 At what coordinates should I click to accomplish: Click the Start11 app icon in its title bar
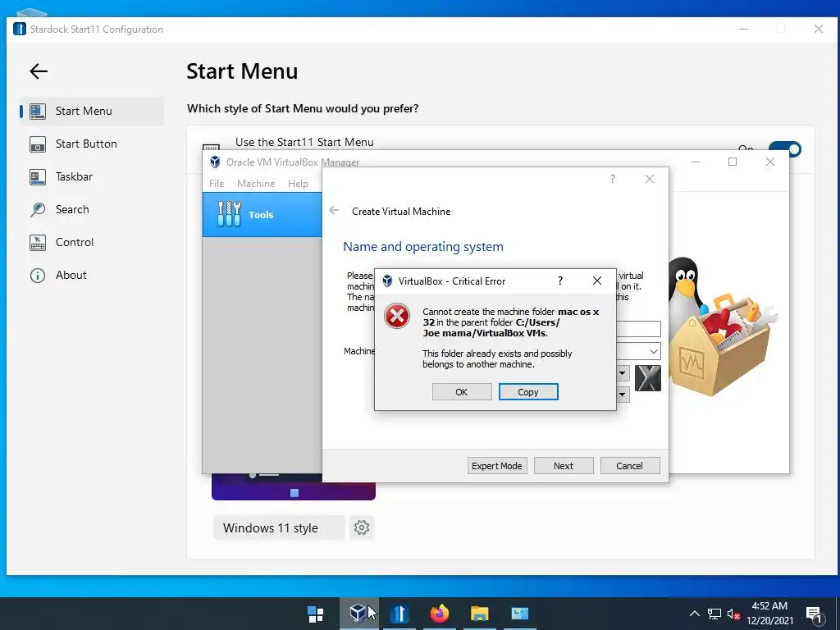coord(20,29)
